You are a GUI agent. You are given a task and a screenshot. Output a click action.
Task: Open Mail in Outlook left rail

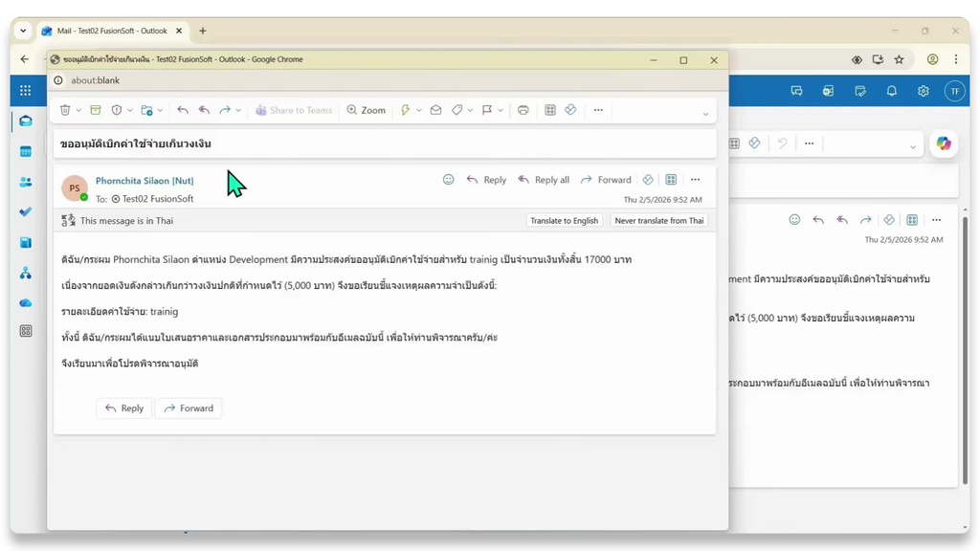pyautogui.click(x=26, y=121)
